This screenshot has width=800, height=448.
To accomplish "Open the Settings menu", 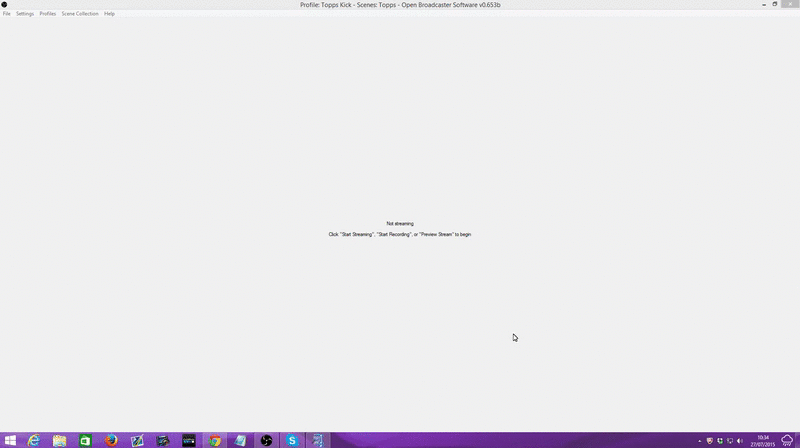I will tap(24, 14).
